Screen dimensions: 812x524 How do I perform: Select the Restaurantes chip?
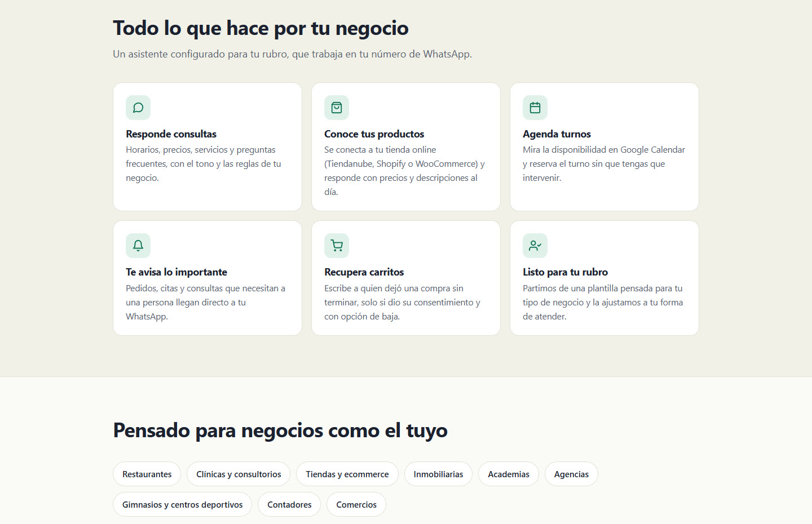(x=147, y=474)
